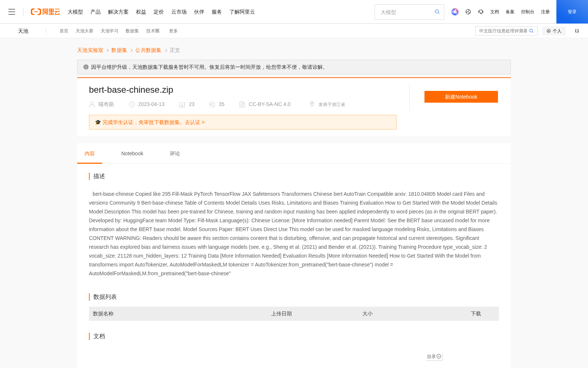Open the 产品 menu

[x=96, y=12]
